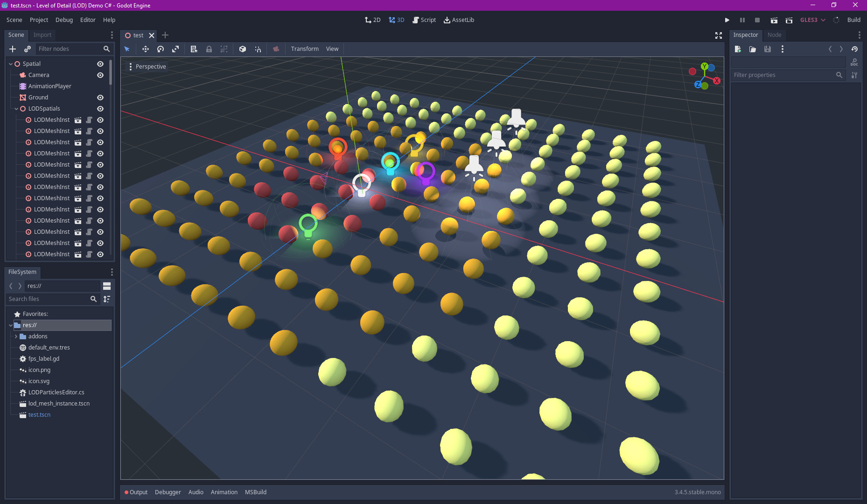Viewport: 867px width, 504px height.
Task: Create a new resource in Inspector
Action: [738, 49]
